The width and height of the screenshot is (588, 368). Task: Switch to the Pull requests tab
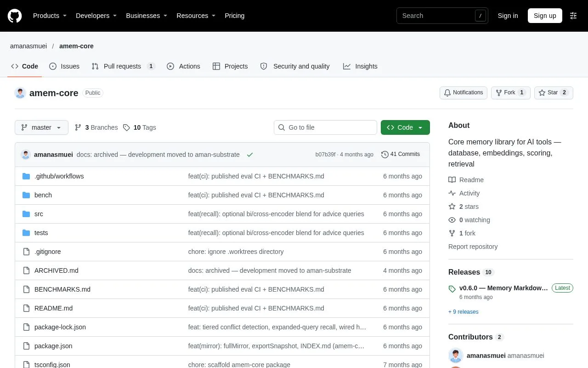coord(123,66)
